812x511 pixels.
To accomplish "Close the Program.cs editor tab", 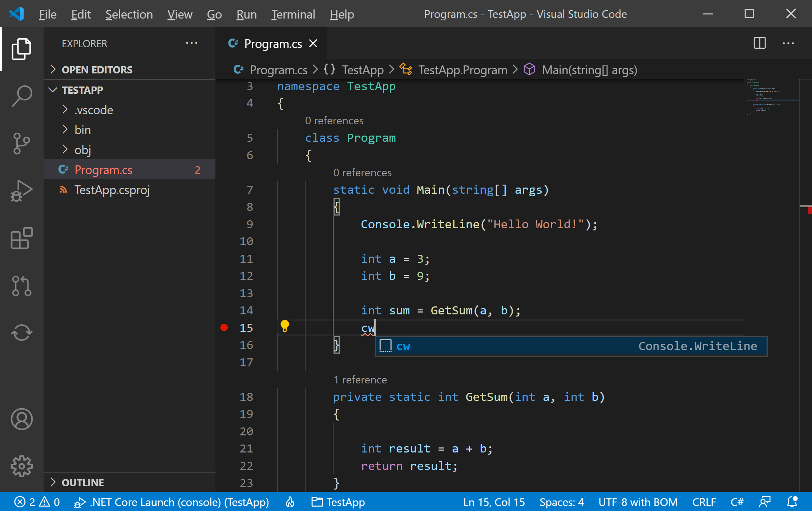I will coord(313,44).
